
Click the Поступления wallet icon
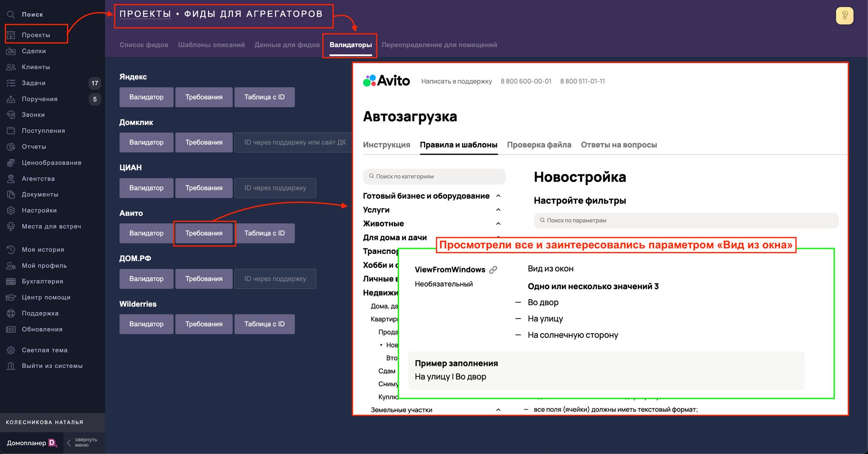tap(11, 131)
